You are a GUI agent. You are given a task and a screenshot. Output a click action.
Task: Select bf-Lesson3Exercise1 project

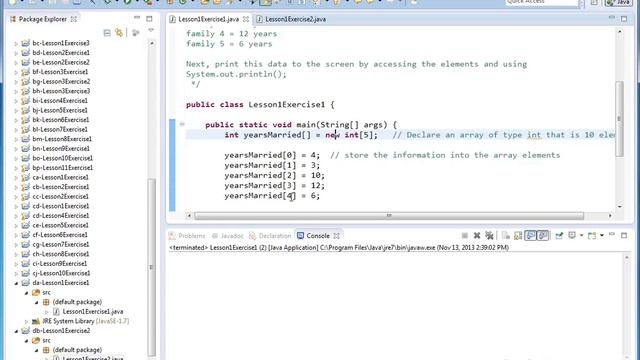pyautogui.click(x=60, y=72)
